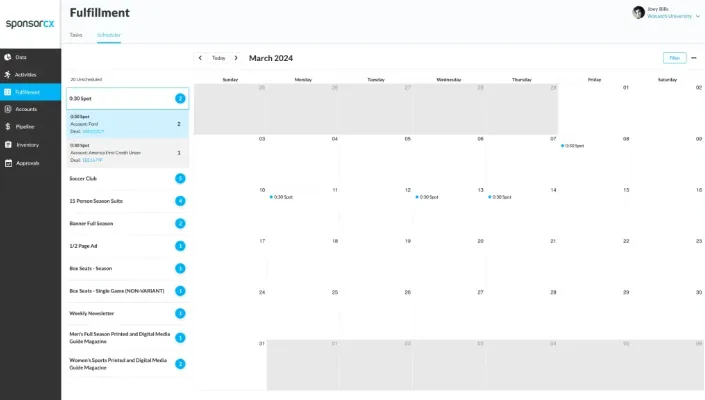The width and height of the screenshot is (705, 400).
Task: Click the Wednesday column header
Action: (449, 80)
